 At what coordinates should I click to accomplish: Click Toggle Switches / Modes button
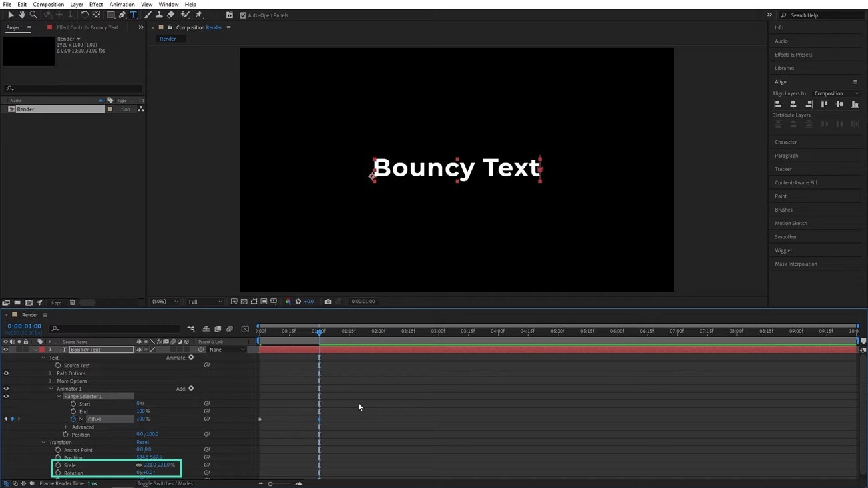pyautogui.click(x=165, y=484)
